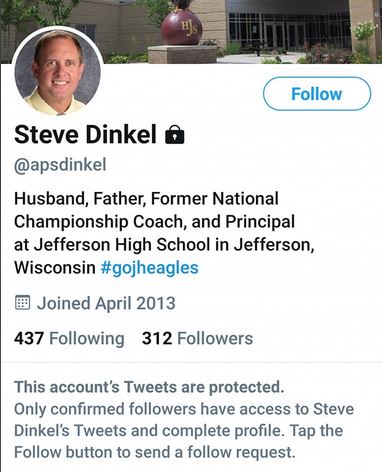Open Steve Dinkel's profile photo

pyautogui.click(x=58, y=72)
